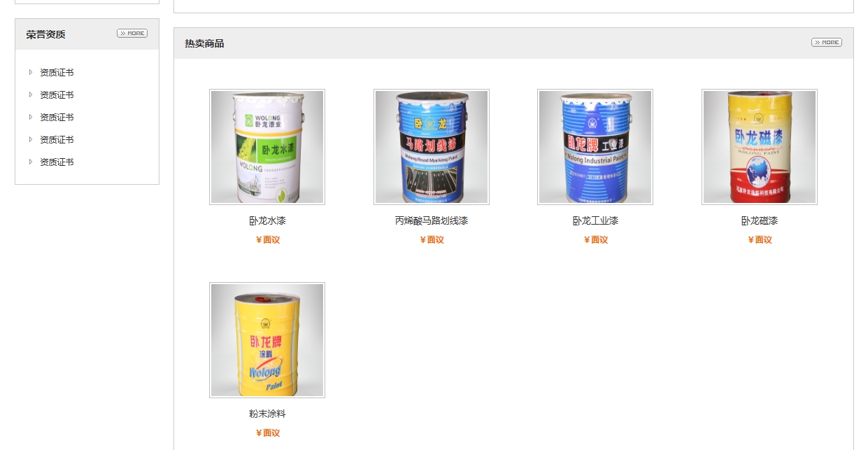Click ¥面议 price under 卧龙磁漆
This screenshot has width=868, height=450.
tap(760, 240)
